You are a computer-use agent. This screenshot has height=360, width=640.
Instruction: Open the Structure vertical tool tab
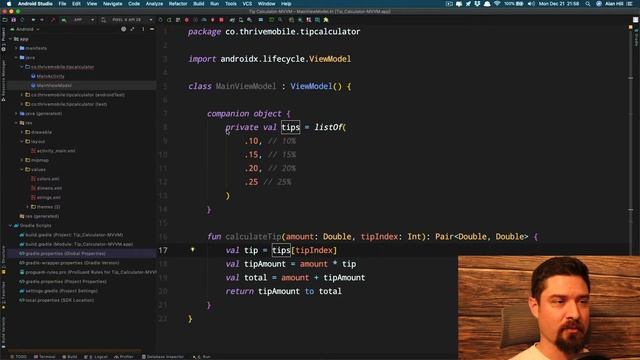point(3,260)
